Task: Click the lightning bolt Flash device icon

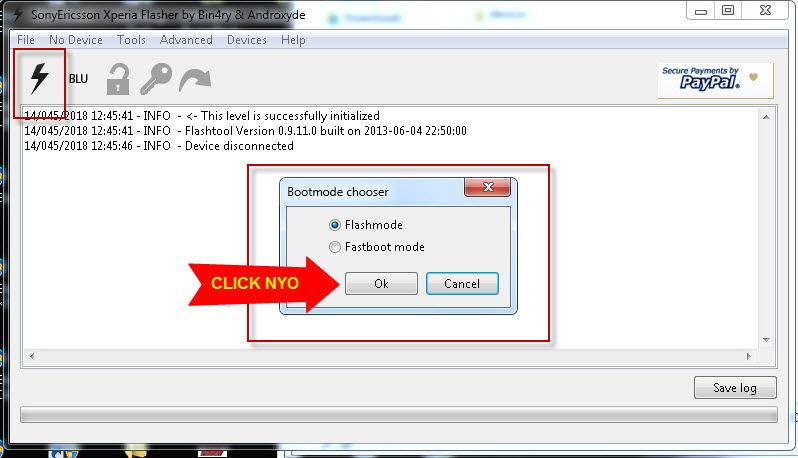Action: point(39,78)
